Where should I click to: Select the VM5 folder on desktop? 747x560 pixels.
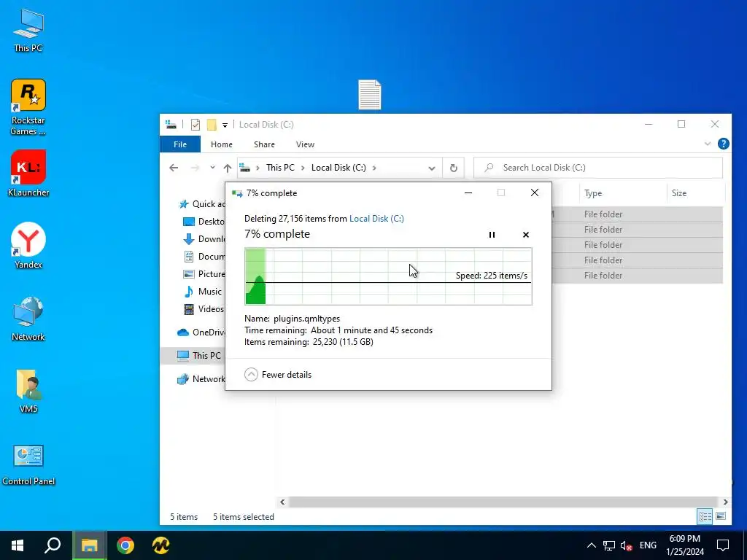pyautogui.click(x=28, y=391)
